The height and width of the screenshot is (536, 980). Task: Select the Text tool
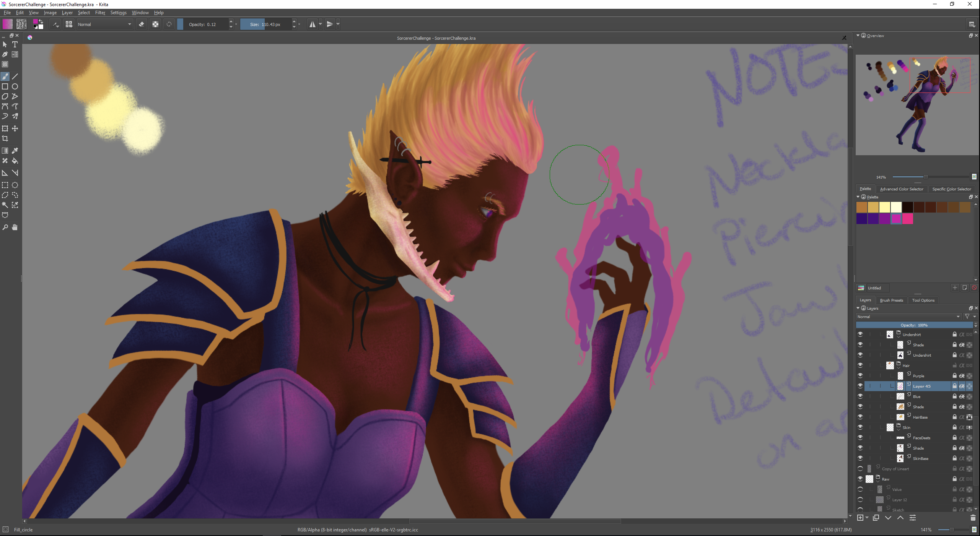pos(15,44)
